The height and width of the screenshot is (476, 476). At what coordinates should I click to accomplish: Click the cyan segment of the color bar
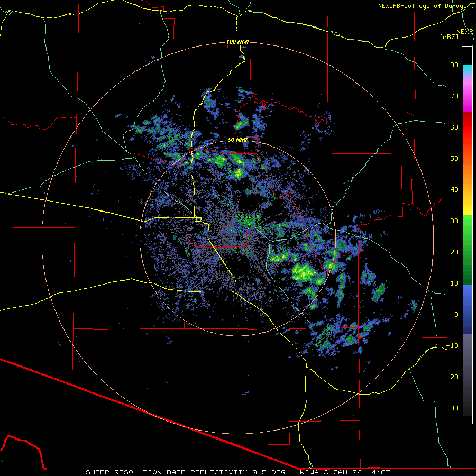[467, 69]
